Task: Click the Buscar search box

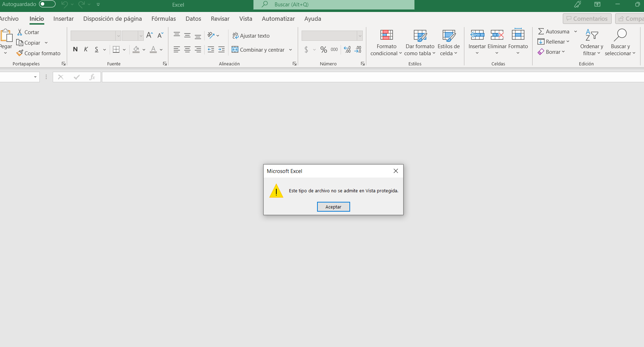Action: point(334,5)
